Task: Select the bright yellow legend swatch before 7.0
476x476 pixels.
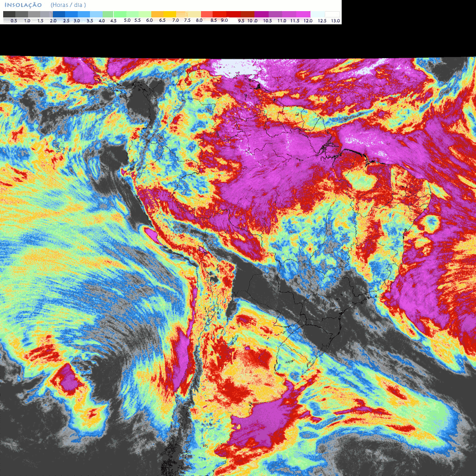Action: point(170,14)
